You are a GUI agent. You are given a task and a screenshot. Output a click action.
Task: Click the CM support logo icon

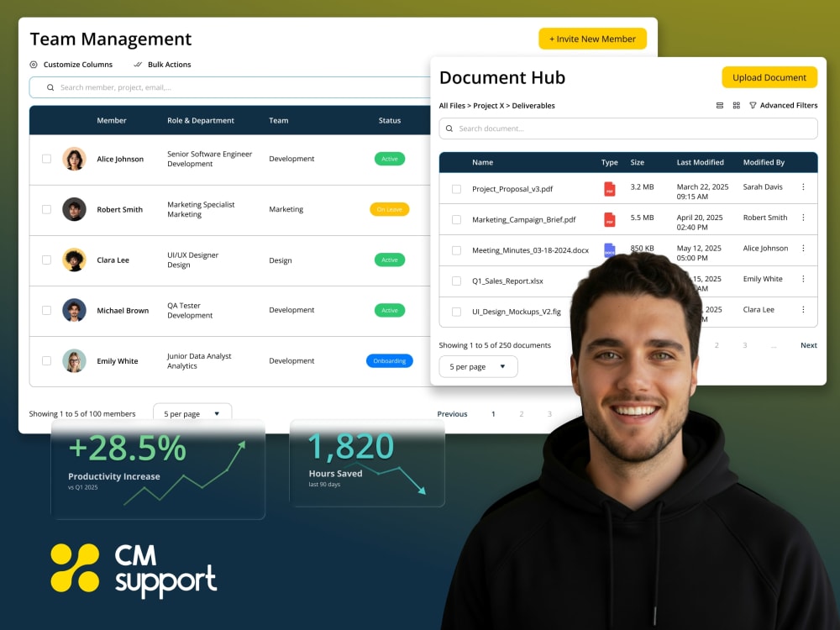coord(75,568)
